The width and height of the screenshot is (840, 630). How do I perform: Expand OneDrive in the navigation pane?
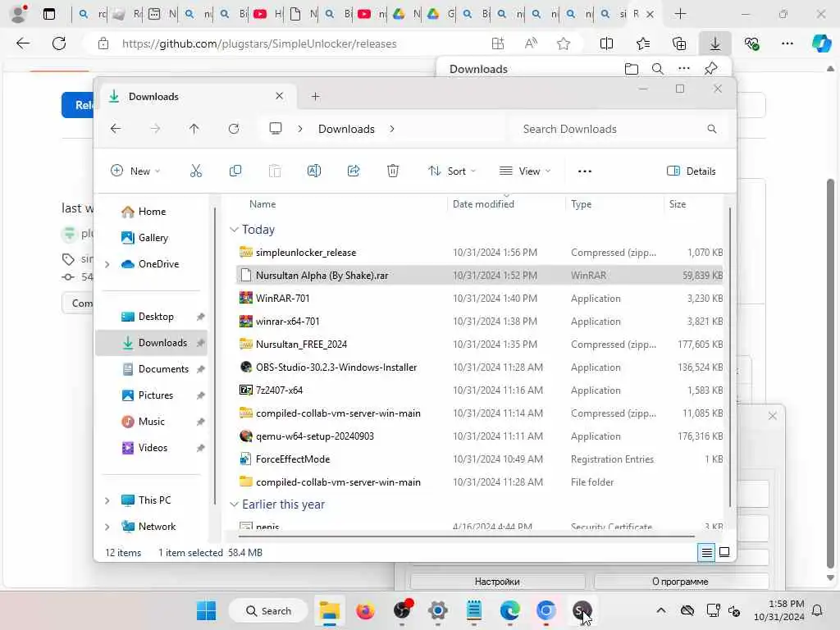click(x=107, y=264)
